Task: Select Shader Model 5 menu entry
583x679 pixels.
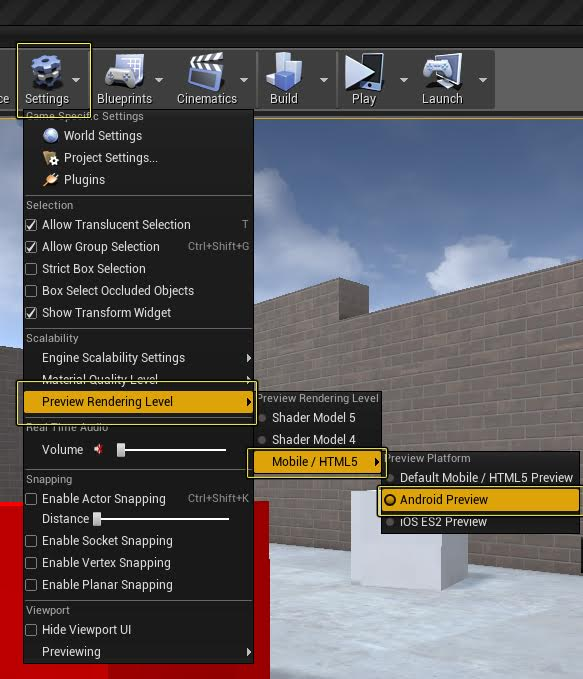Action: click(317, 417)
